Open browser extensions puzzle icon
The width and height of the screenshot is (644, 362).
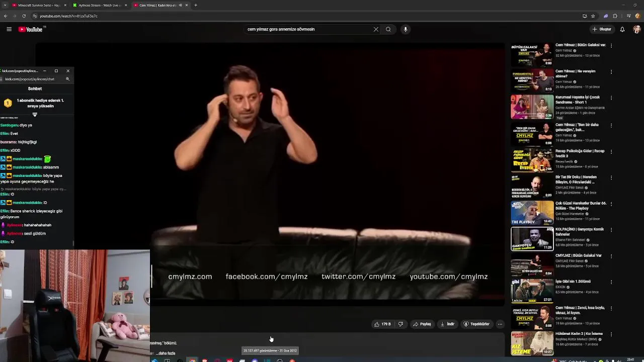click(615, 16)
